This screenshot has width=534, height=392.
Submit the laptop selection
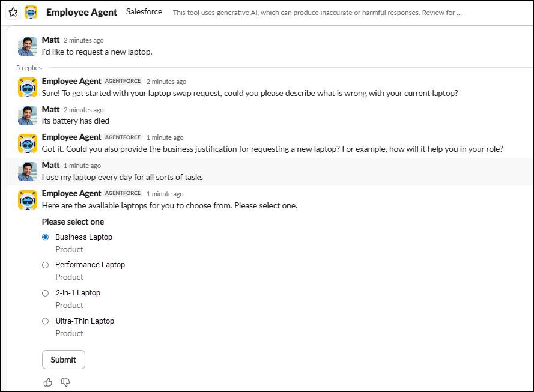point(64,360)
